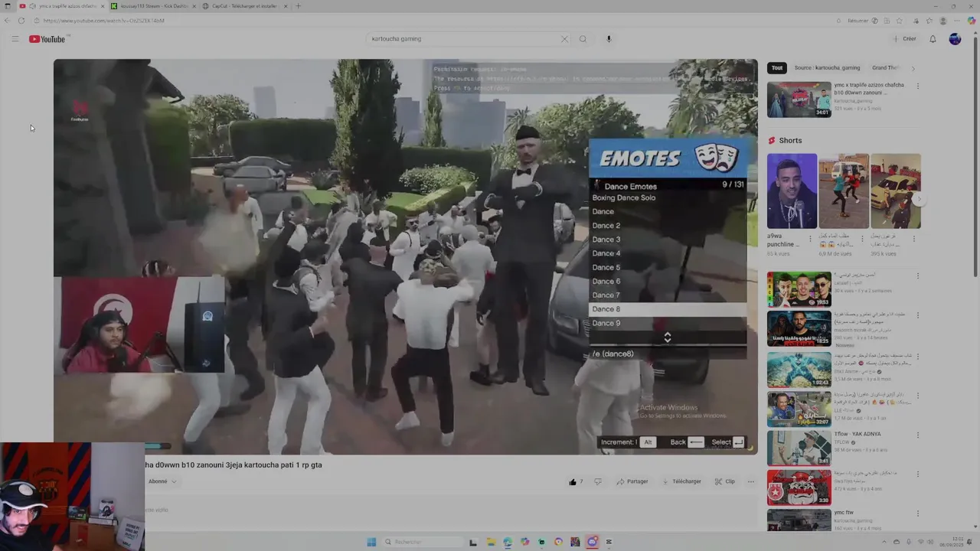Open the YouTube account avatar menu

pos(955,39)
